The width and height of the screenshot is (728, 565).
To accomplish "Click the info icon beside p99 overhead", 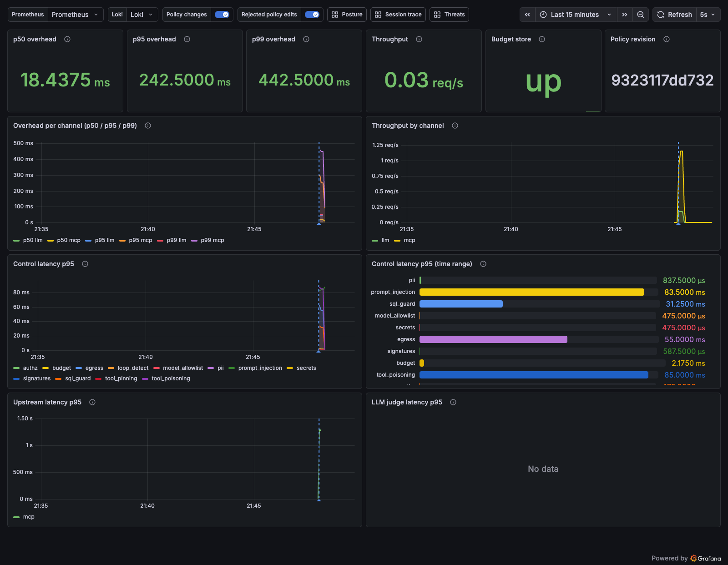I will [306, 39].
